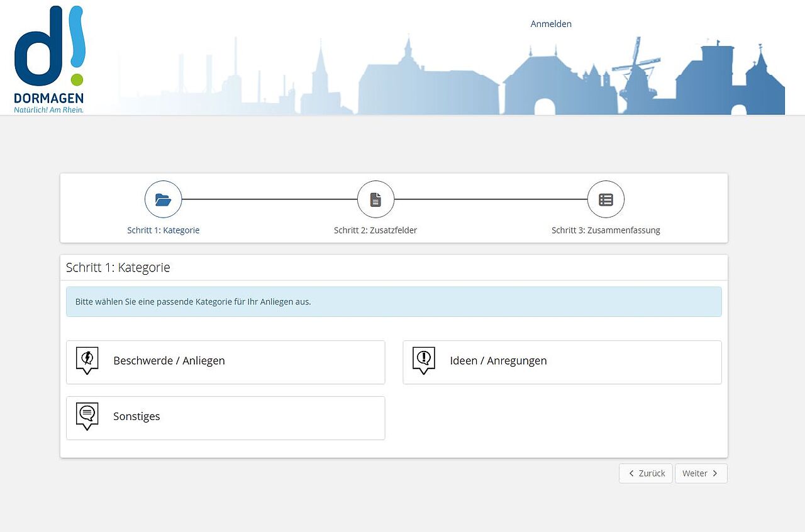Select the 'Schritt 3: Zusammenfassung' step label
Image resolution: width=805 pixels, height=532 pixels.
(606, 230)
